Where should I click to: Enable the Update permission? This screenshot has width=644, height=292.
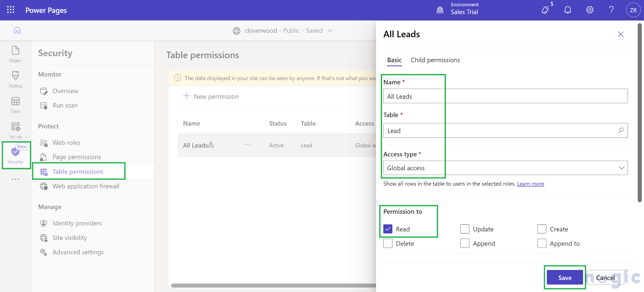[x=464, y=229]
